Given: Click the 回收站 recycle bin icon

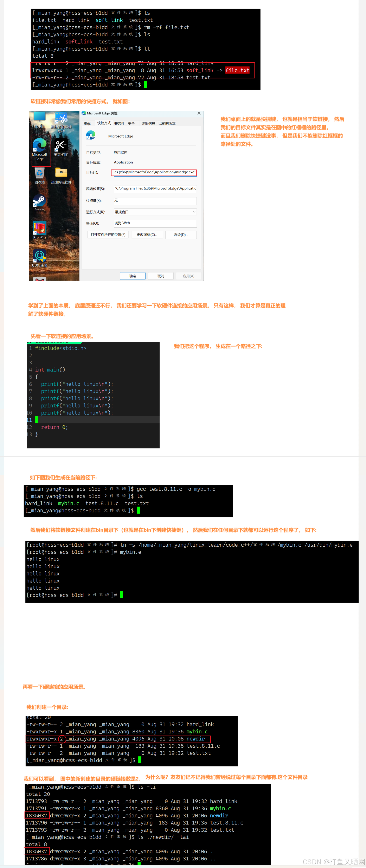Looking at the screenshot, I should (39, 175).
